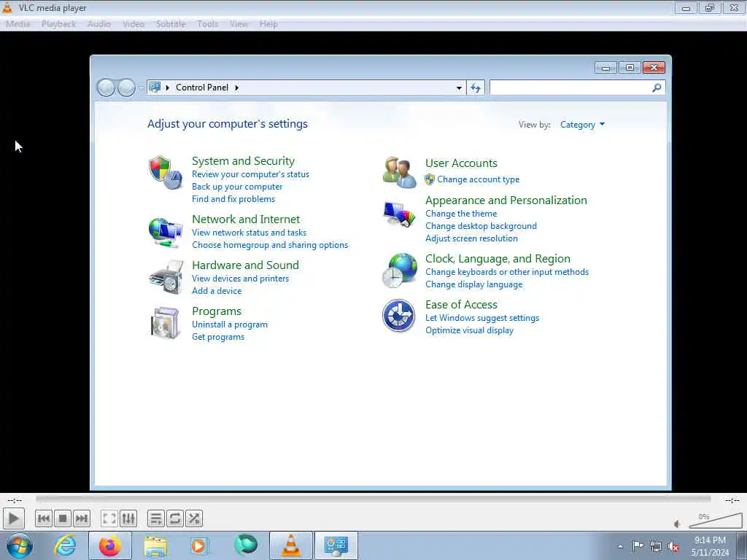Viewport: 747px width, 560px height.
Task: Click the Hardware and Sound printer icon
Action: point(166,277)
